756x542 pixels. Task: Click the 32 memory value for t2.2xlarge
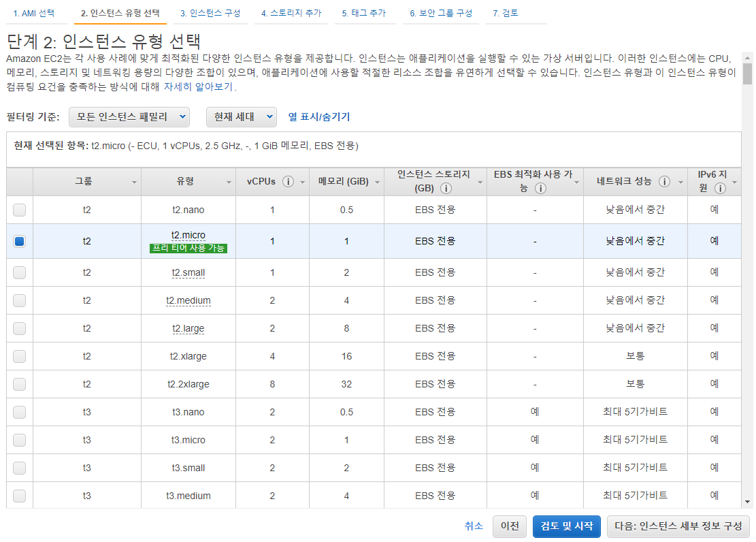346,385
